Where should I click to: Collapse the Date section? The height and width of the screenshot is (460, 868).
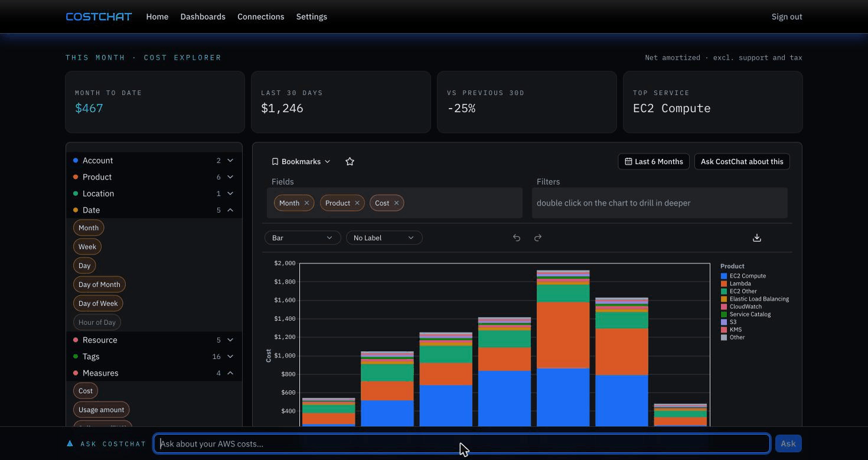(154, 210)
